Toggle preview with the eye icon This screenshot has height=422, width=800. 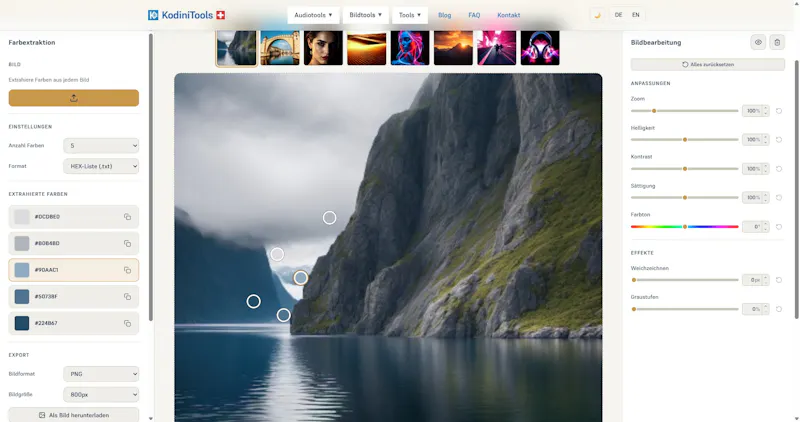[x=758, y=42]
